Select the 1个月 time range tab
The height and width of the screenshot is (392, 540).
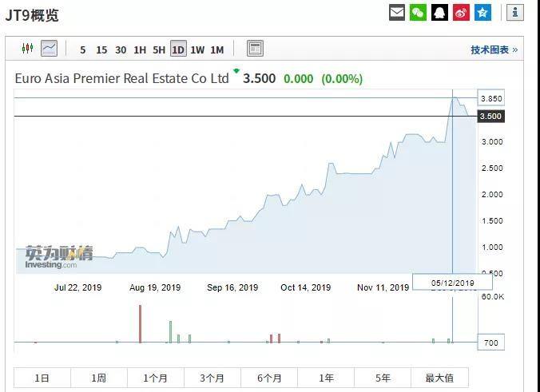click(x=156, y=378)
